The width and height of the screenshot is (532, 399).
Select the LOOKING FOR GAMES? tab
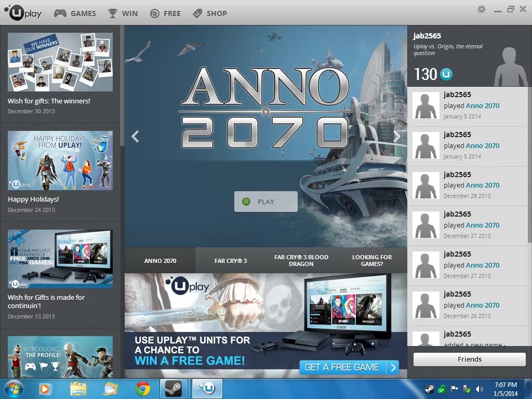pyautogui.click(x=372, y=261)
